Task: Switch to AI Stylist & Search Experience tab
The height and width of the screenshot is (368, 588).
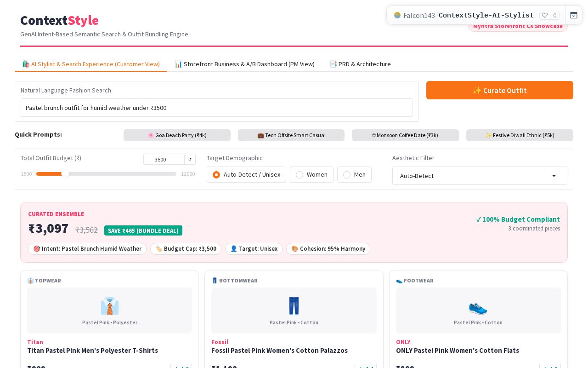Action: (x=91, y=64)
